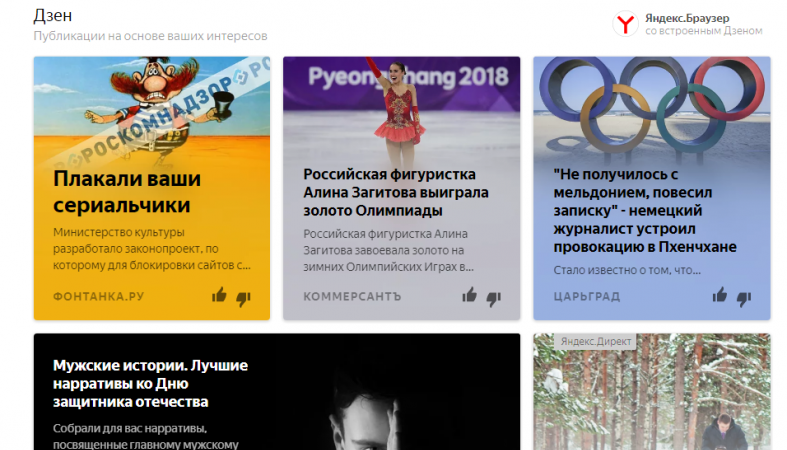
Task: Open the мельдоний German journalist article
Action: [645, 210]
